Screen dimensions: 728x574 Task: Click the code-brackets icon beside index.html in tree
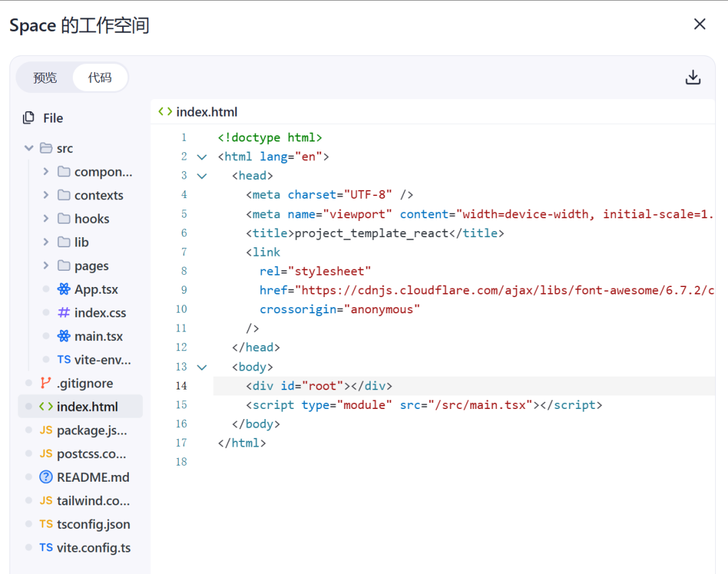point(46,406)
